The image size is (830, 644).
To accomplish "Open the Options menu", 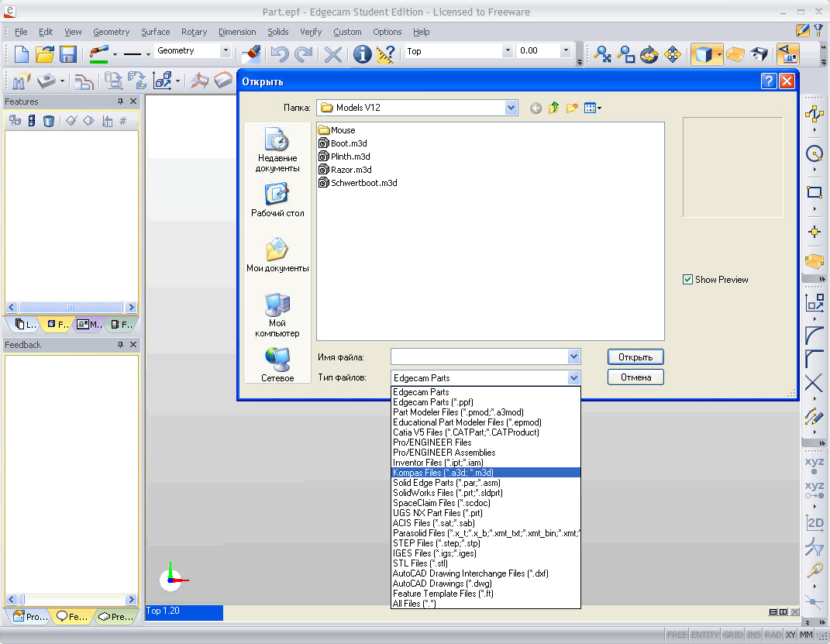I will pos(387,32).
